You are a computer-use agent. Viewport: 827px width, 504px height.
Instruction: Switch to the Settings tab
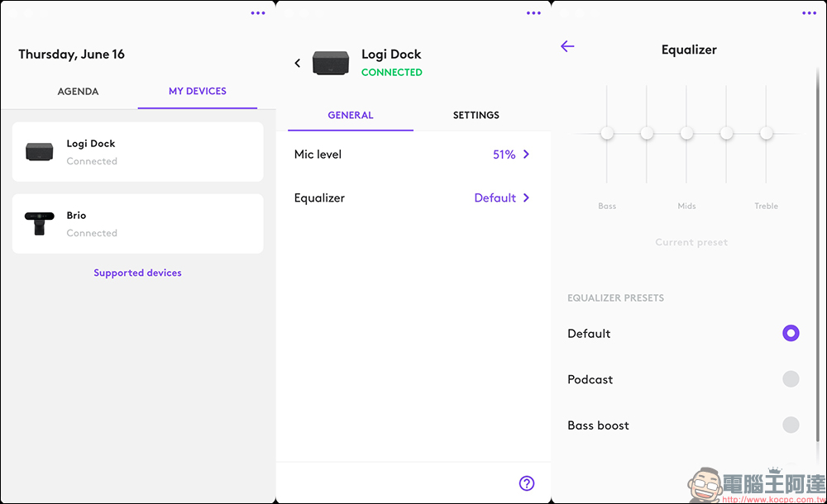coord(476,116)
